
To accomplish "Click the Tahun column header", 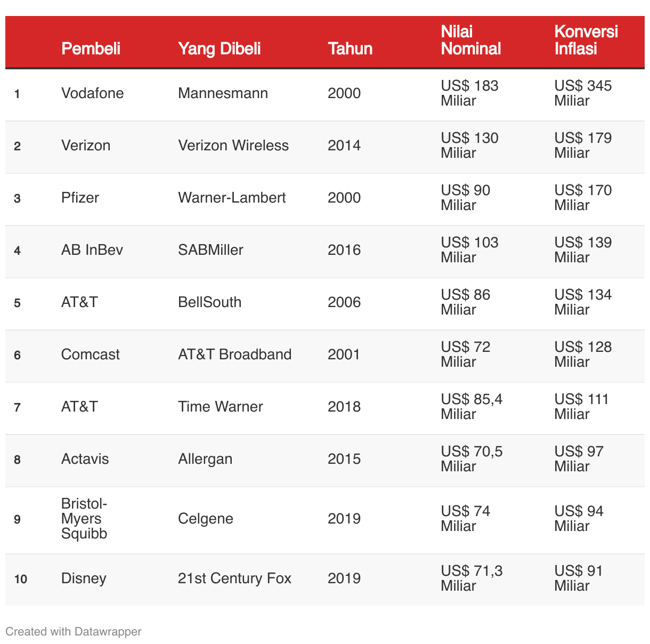I will pyautogui.click(x=350, y=49).
